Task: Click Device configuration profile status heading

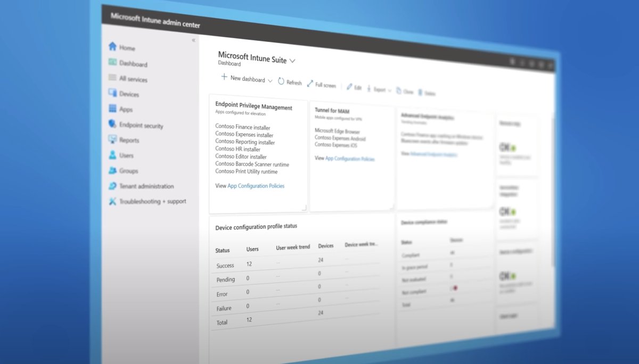Action: point(256,227)
